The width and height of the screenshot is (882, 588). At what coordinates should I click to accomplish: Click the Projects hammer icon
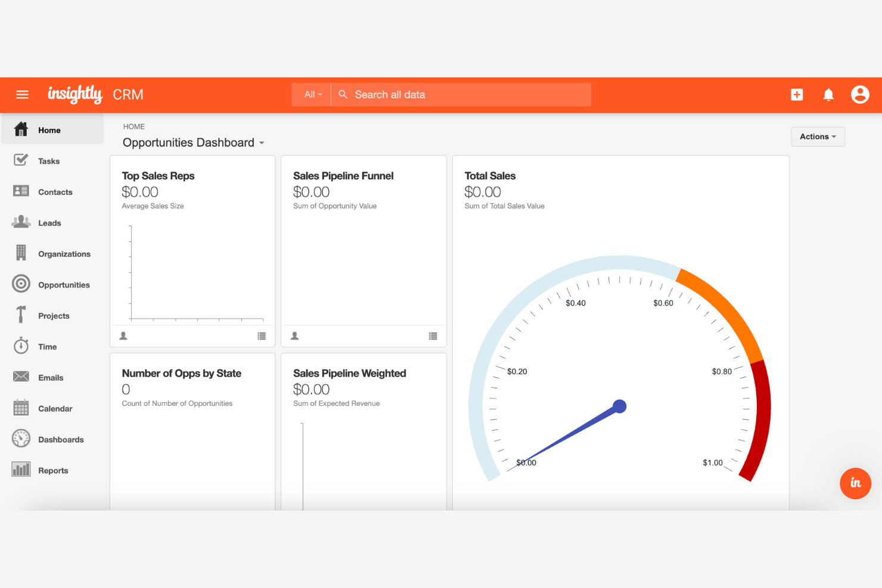click(21, 314)
